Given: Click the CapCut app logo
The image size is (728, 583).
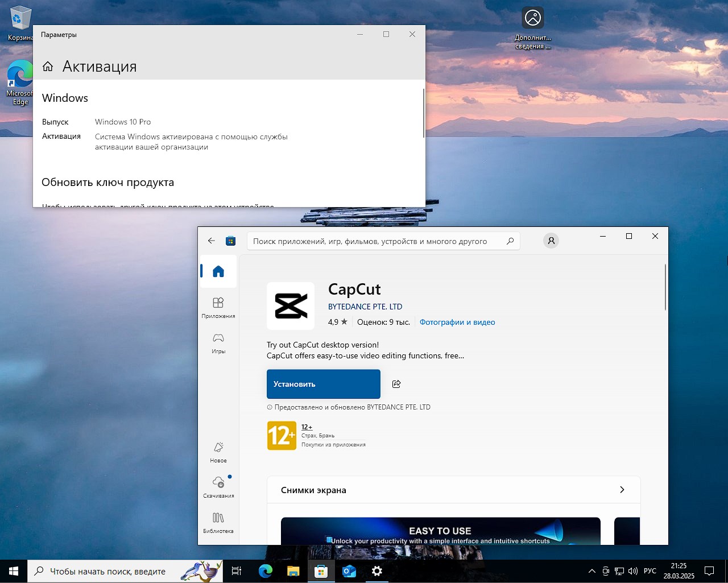Looking at the screenshot, I should (291, 306).
